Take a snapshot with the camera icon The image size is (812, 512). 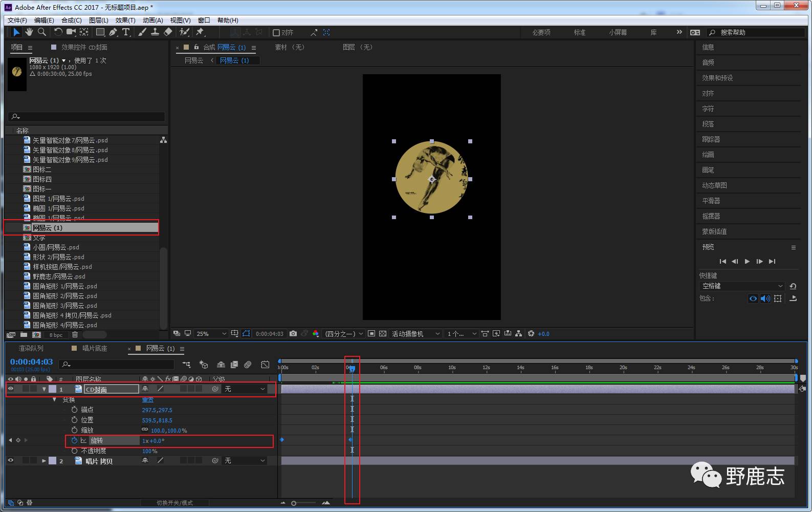point(293,334)
